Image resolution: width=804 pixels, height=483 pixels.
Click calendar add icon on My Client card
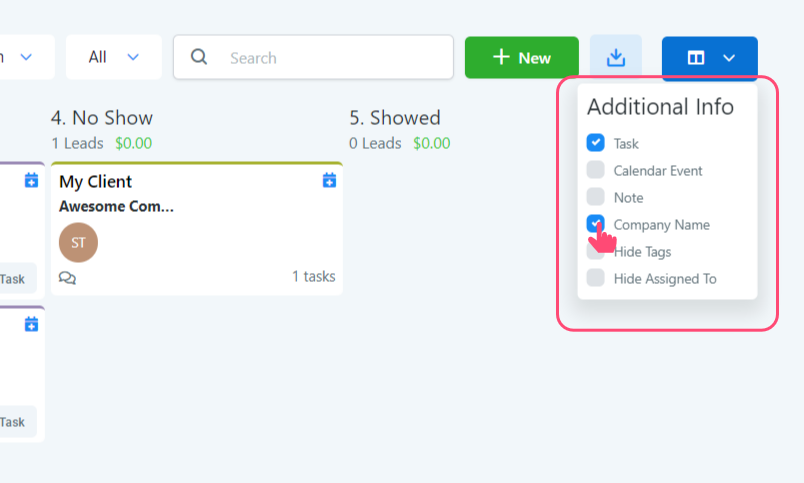pyautogui.click(x=330, y=181)
